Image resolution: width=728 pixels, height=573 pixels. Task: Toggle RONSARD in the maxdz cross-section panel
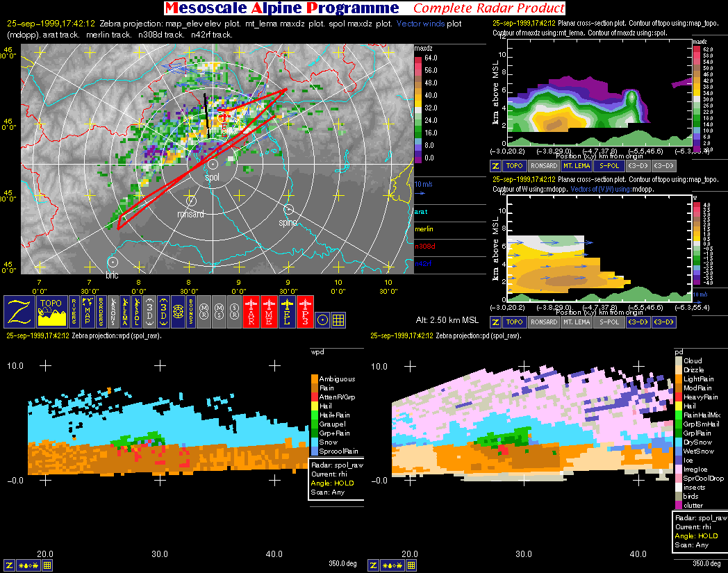542,167
